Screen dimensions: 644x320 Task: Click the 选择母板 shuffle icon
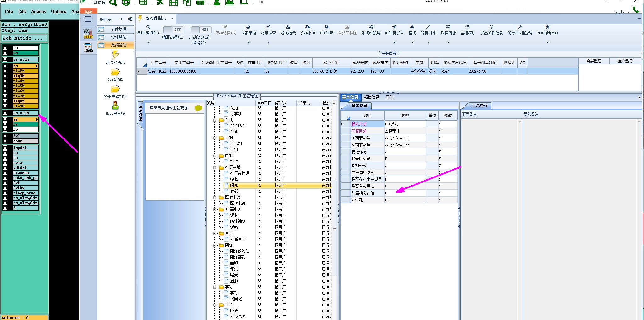[x=448, y=27]
